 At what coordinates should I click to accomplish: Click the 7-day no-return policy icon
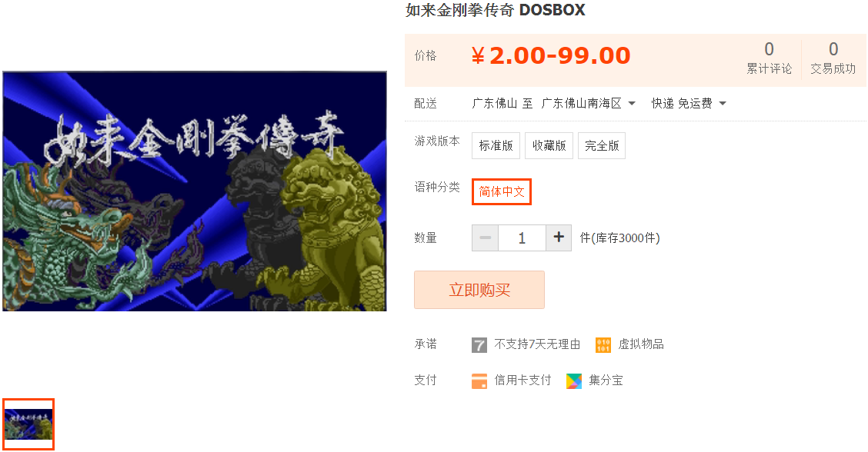tap(479, 345)
